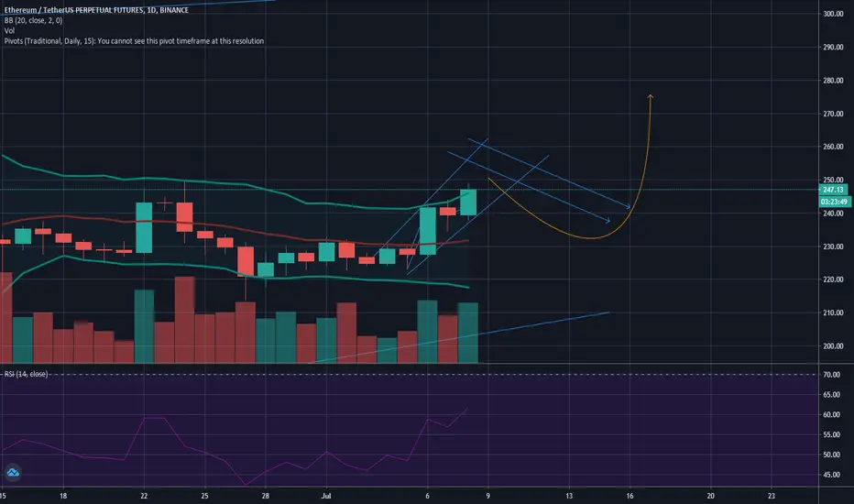The image size is (854, 504).
Task: Click the RSI 50.00 scale label
Action: pyautogui.click(x=831, y=455)
